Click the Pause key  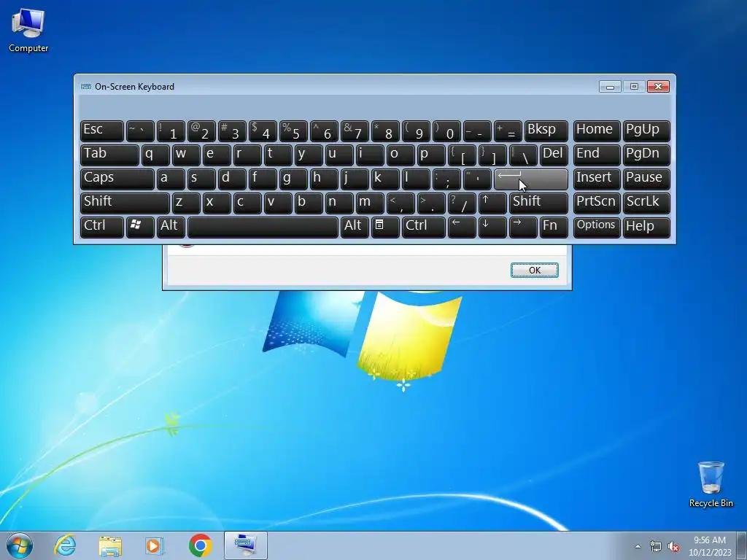[x=646, y=179]
